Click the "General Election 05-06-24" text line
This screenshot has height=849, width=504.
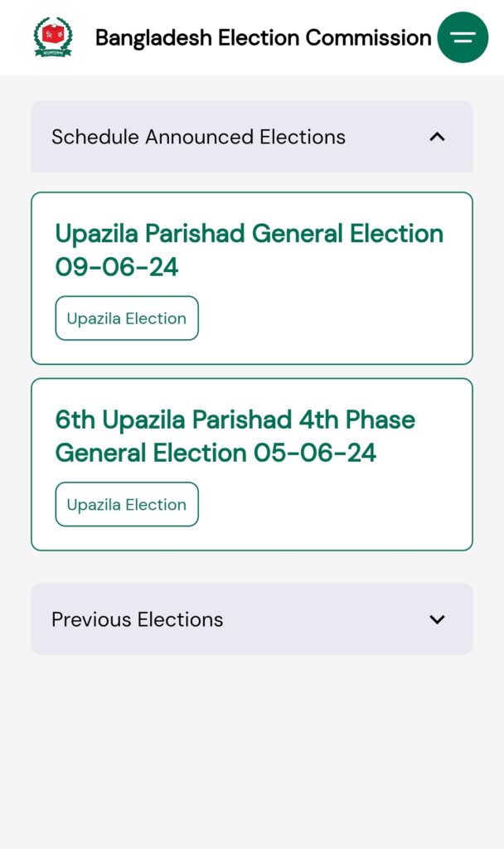pyautogui.click(x=216, y=453)
